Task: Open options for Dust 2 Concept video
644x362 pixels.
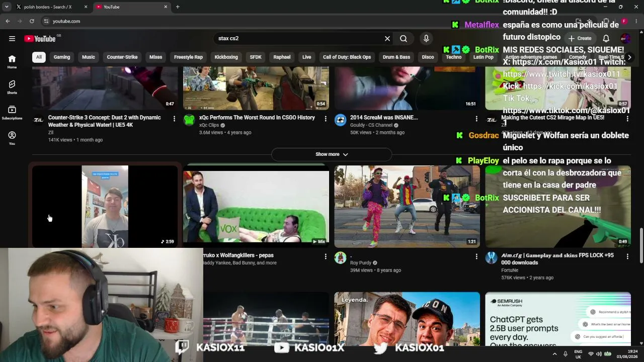Action: pos(174,119)
